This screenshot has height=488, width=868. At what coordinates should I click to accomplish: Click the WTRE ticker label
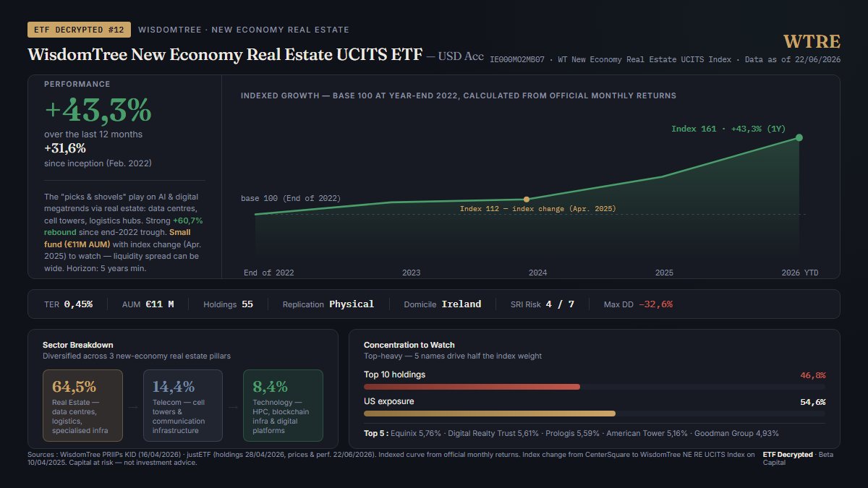pos(812,41)
